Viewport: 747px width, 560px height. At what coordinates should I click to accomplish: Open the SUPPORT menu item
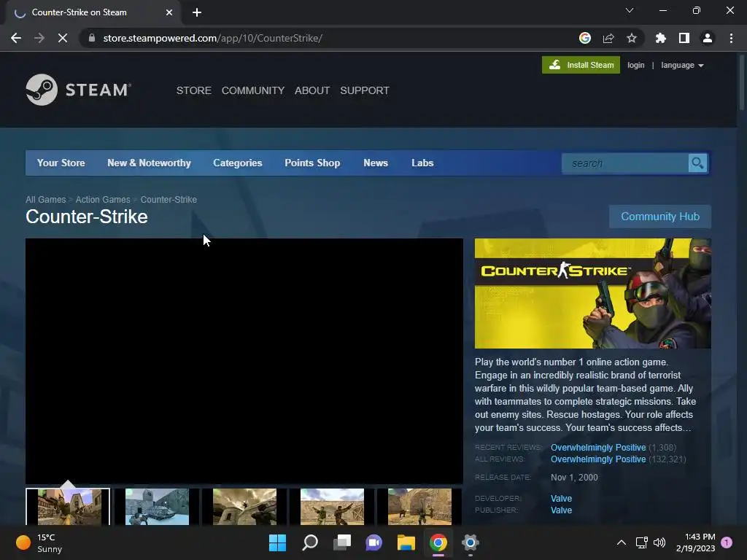pos(365,90)
